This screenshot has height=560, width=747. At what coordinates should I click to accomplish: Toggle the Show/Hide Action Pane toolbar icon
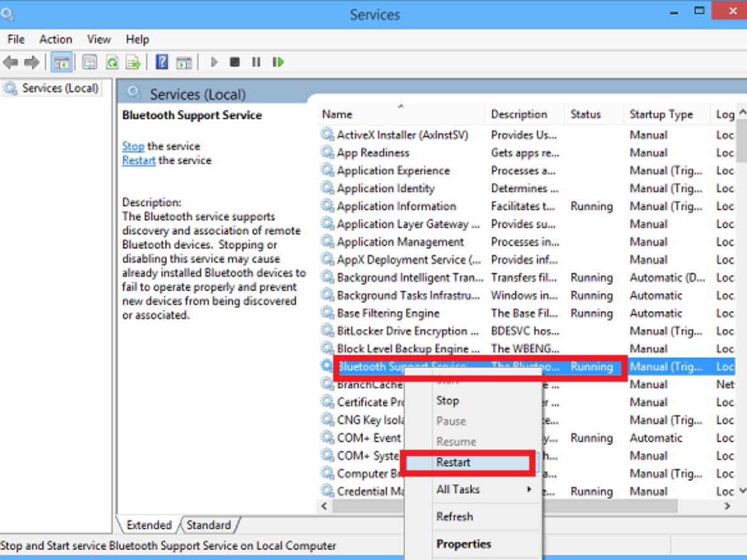click(x=184, y=62)
